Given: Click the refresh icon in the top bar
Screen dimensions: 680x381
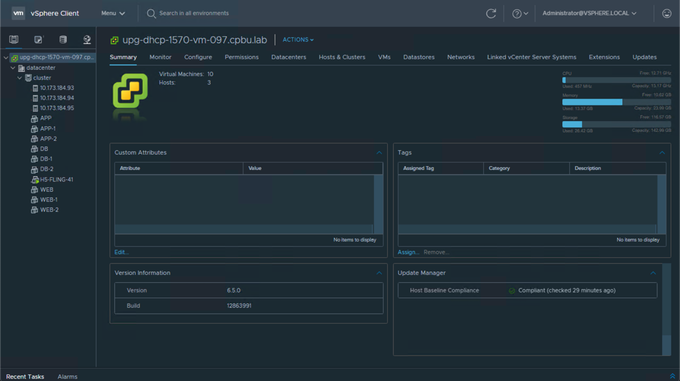Looking at the screenshot, I should (490, 13).
